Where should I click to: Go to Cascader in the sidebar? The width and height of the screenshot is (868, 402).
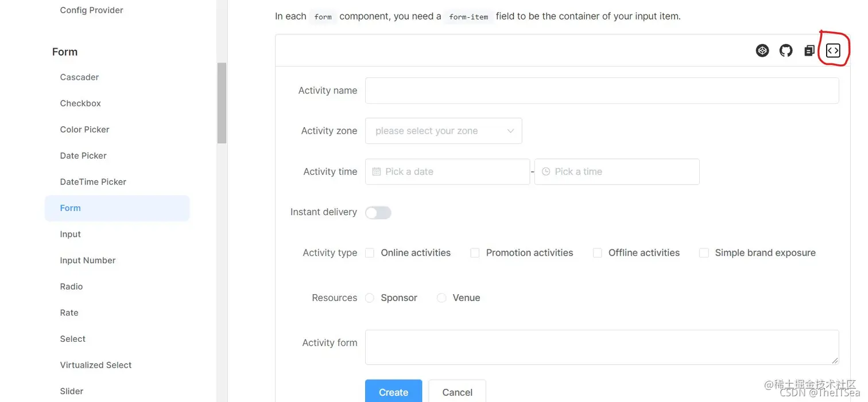pyautogui.click(x=79, y=77)
